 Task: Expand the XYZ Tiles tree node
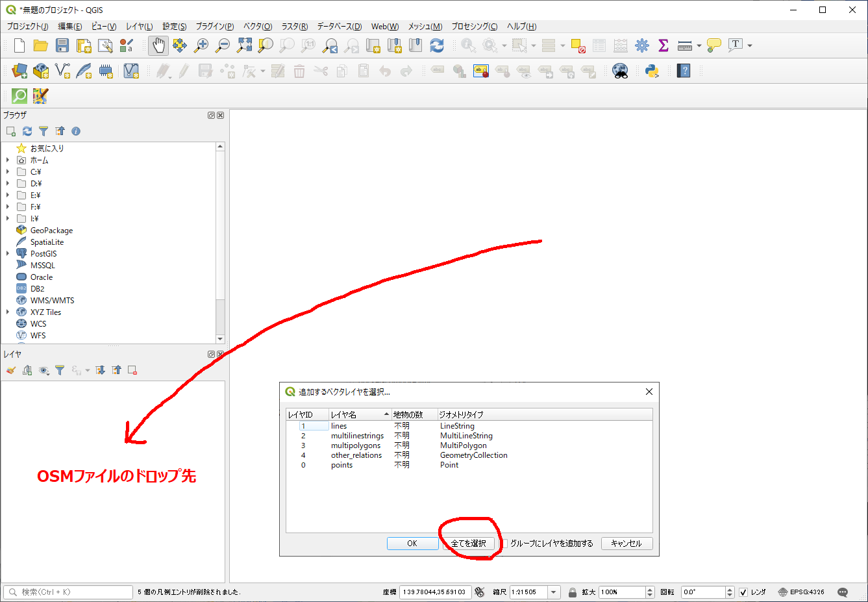coord(8,312)
